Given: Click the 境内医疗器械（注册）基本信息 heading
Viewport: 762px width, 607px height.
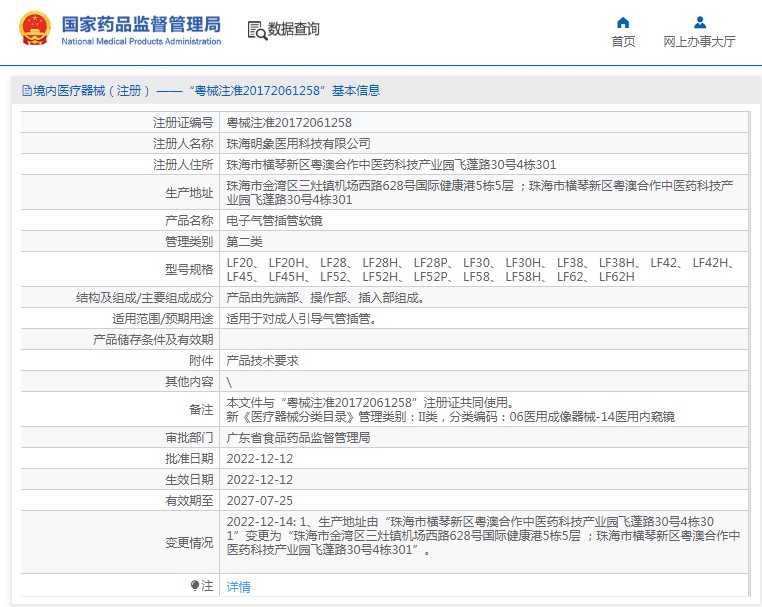Looking at the screenshot, I should [206, 90].
